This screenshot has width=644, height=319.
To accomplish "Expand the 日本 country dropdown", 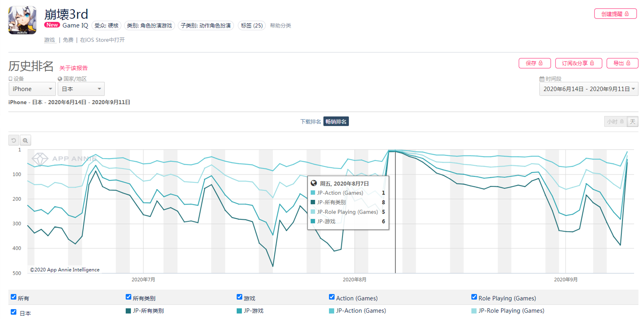I will point(81,89).
